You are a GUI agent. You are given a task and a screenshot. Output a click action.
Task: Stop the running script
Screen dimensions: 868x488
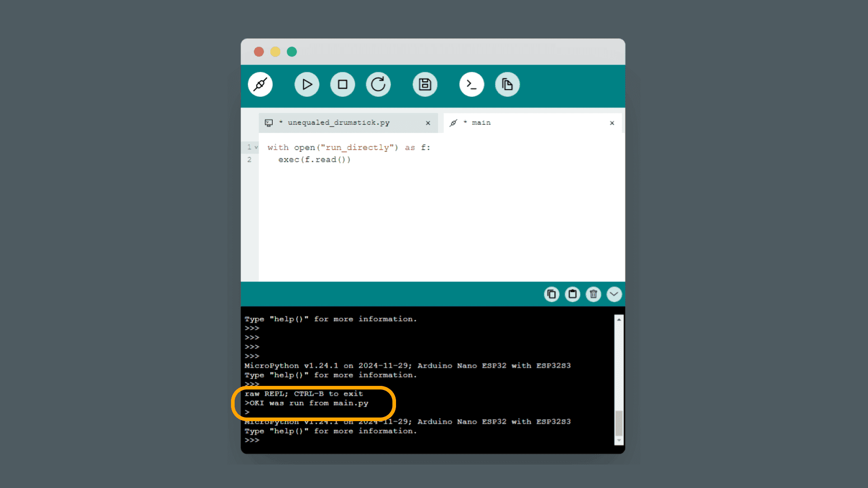coord(343,84)
